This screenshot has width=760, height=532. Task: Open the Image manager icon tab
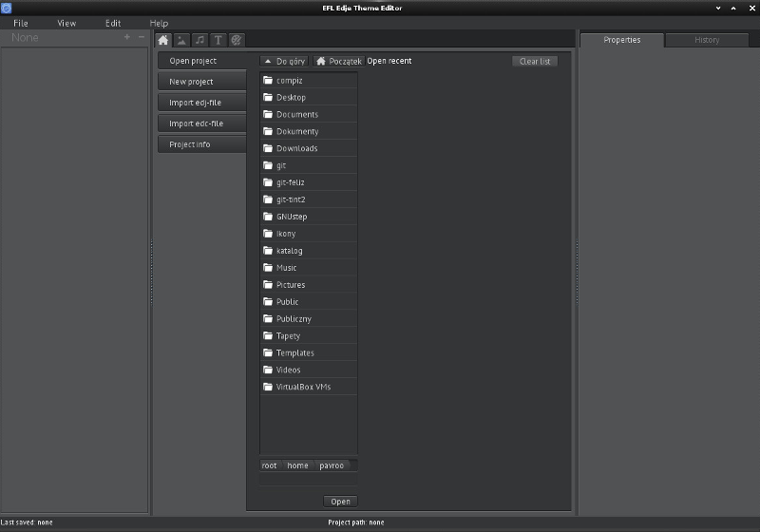(x=181, y=40)
